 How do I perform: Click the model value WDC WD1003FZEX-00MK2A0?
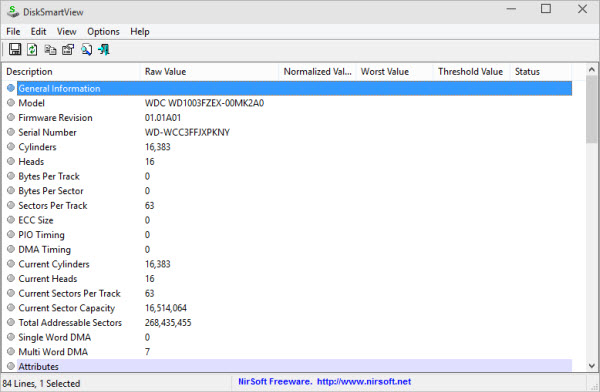coord(204,103)
